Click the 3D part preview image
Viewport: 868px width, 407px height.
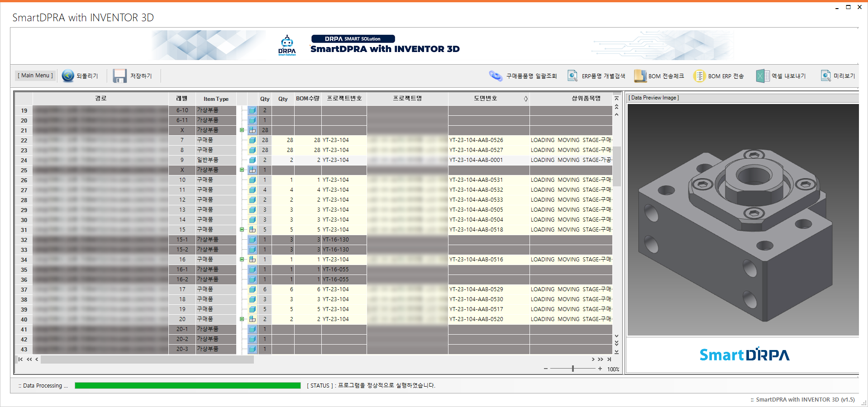coord(743,220)
